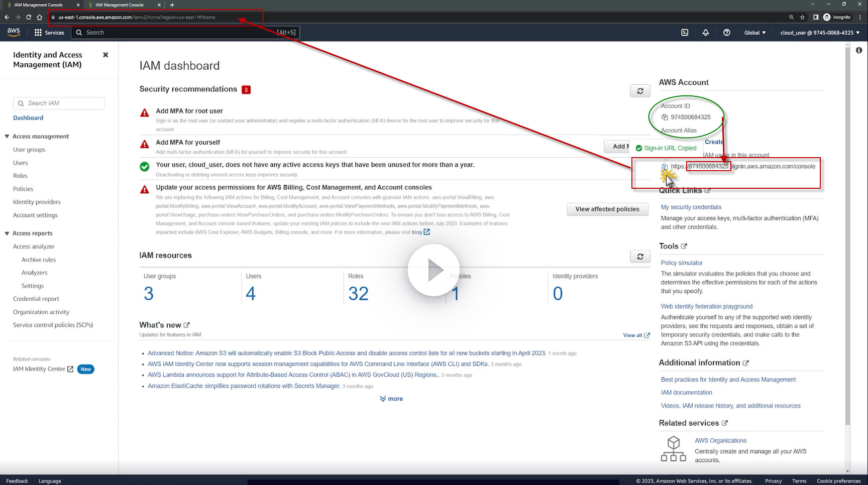The width and height of the screenshot is (868, 485).
Task: Click the Identity providers count 0
Action: (x=558, y=294)
